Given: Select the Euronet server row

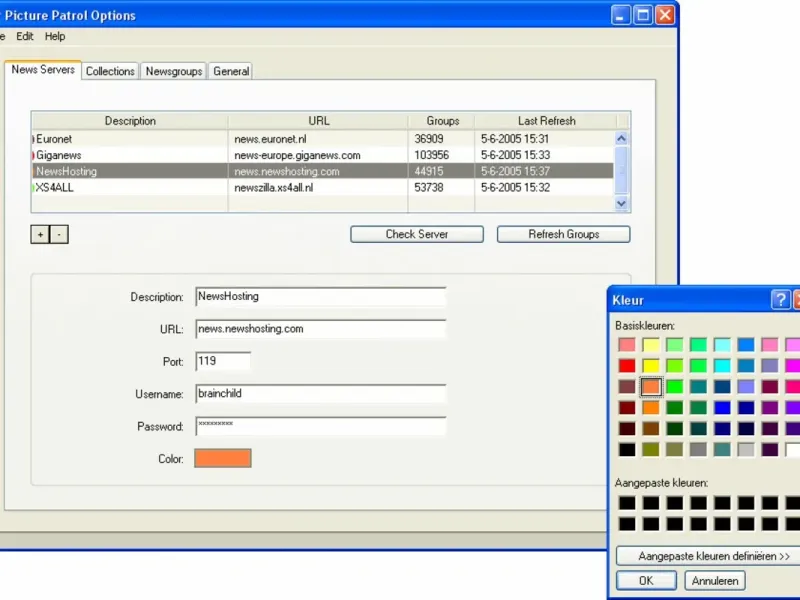Looking at the screenshot, I should [x=130, y=139].
